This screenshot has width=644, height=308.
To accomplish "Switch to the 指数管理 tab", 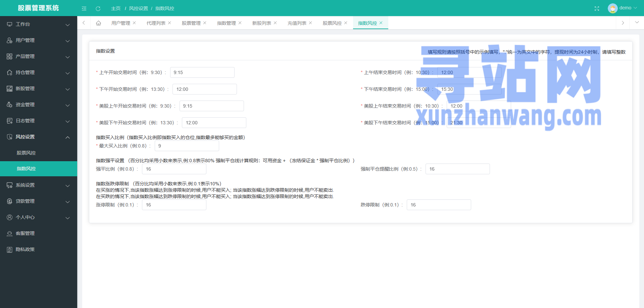I will pyautogui.click(x=226, y=23).
